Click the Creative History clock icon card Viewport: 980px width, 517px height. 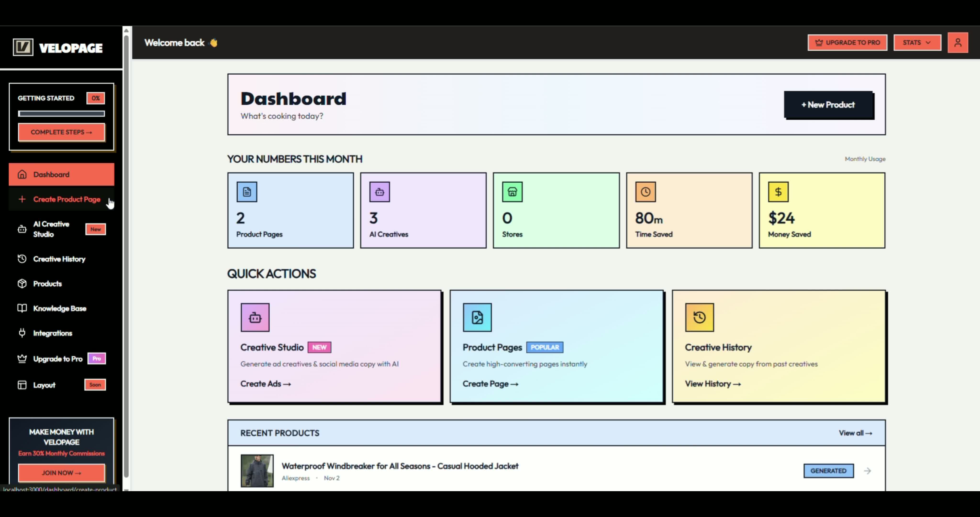tap(699, 317)
